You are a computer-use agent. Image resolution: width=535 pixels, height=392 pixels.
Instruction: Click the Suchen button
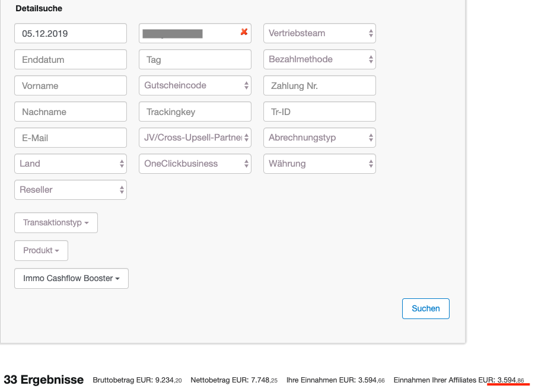point(425,308)
